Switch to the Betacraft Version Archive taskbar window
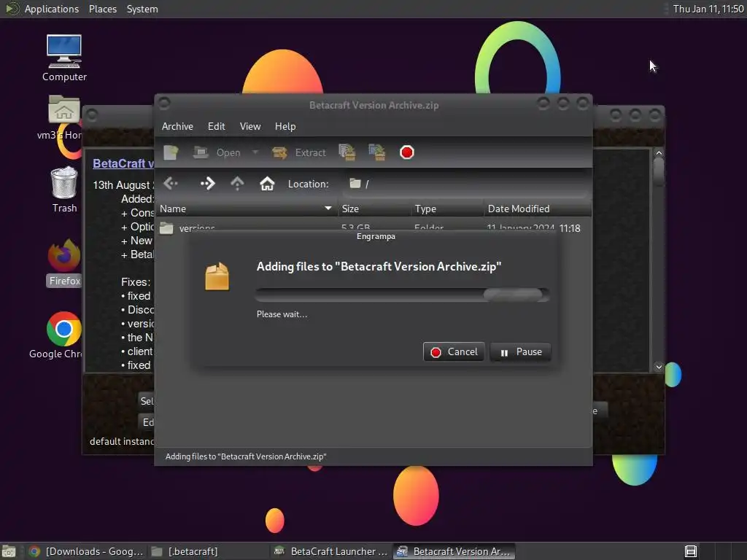This screenshot has width=747, height=560. pos(455,551)
